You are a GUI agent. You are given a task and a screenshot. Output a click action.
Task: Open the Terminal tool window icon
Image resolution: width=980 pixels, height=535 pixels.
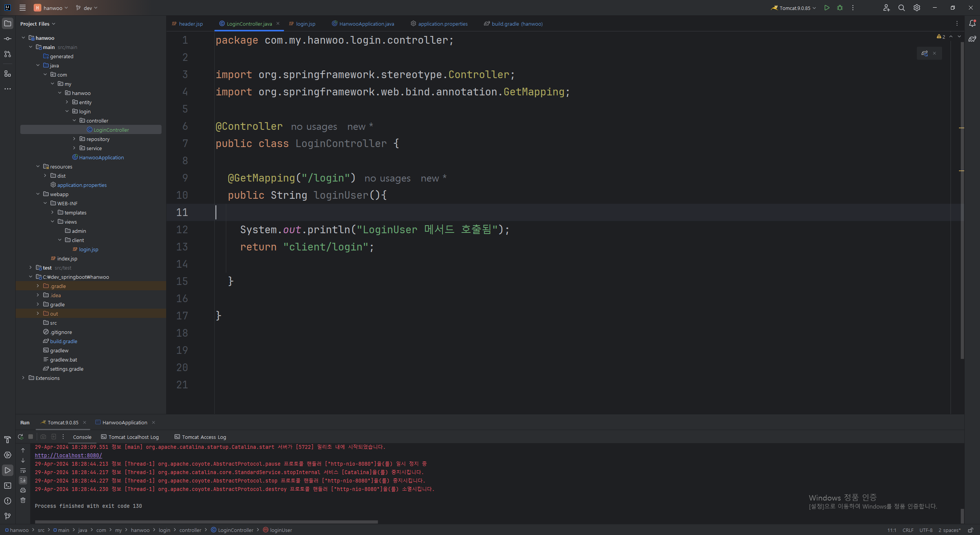[x=8, y=486]
